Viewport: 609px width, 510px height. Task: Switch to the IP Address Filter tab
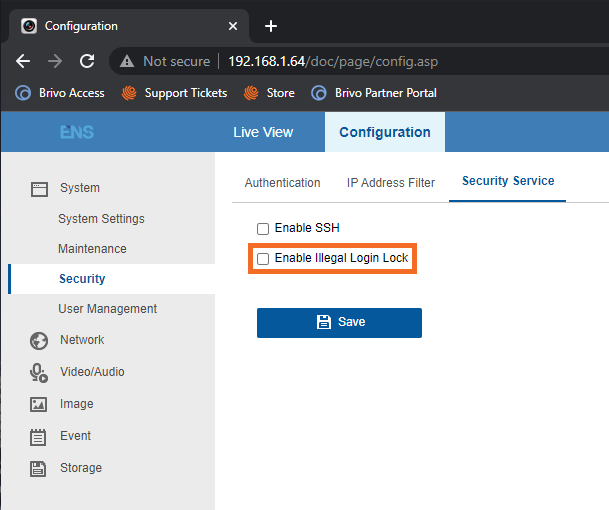[x=391, y=183]
